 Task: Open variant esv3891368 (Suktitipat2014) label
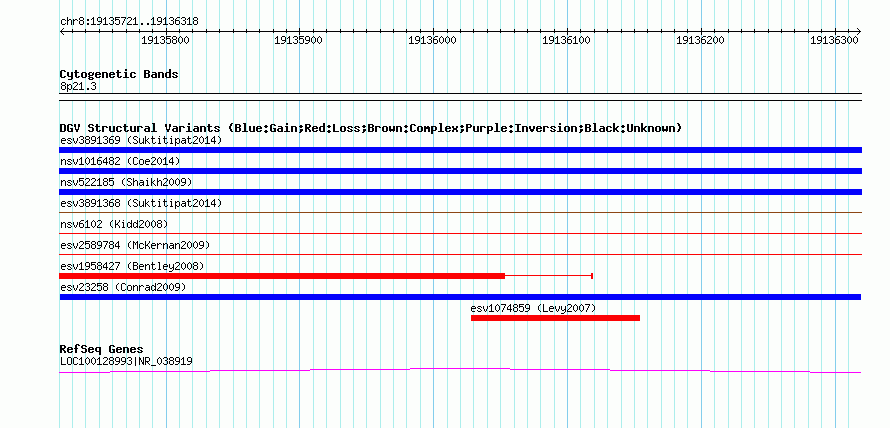pos(141,203)
